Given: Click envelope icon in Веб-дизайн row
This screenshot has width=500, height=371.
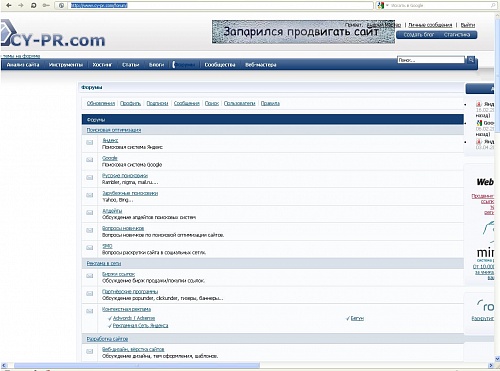Looking at the screenshot, I should click(90, 351).
